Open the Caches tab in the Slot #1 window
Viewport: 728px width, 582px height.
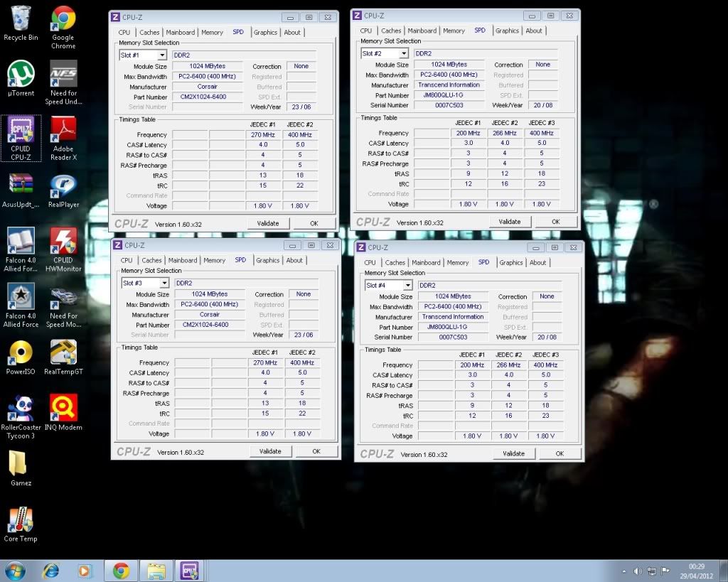[149, 33]
